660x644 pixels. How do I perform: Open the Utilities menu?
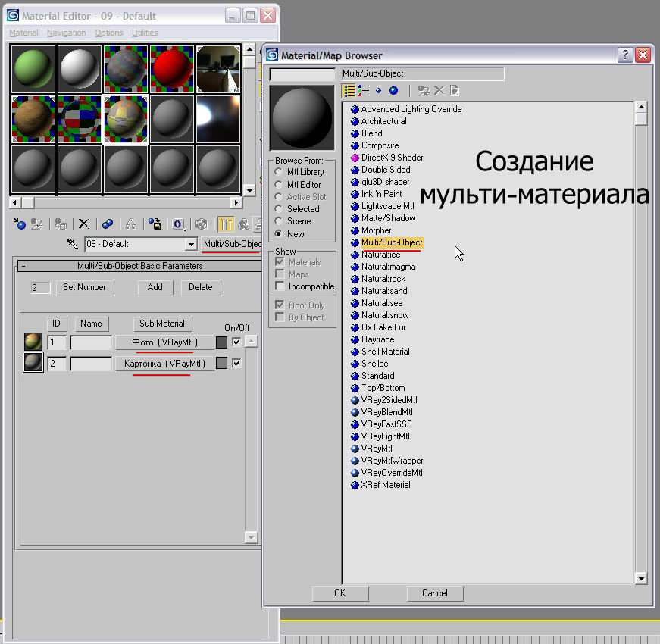coord(145,33)
